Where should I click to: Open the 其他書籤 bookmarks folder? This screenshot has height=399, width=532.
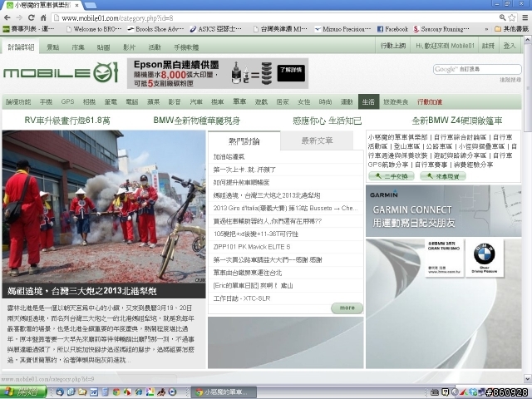click(512, 29)
